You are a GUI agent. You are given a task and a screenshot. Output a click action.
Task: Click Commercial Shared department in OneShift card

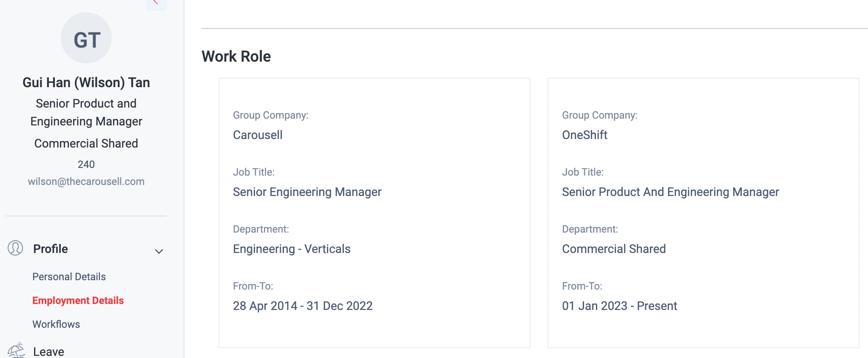(614, 249)
